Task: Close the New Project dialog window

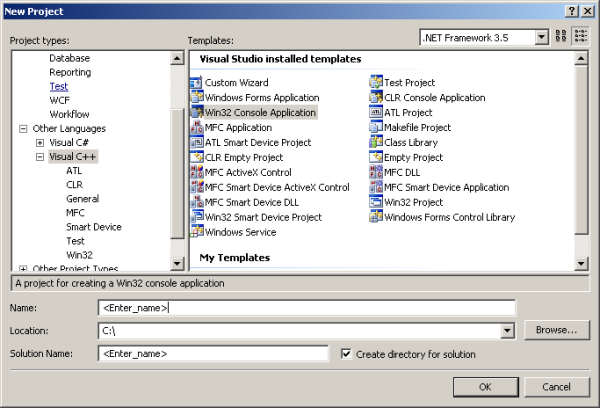Action: click(587, 11)
